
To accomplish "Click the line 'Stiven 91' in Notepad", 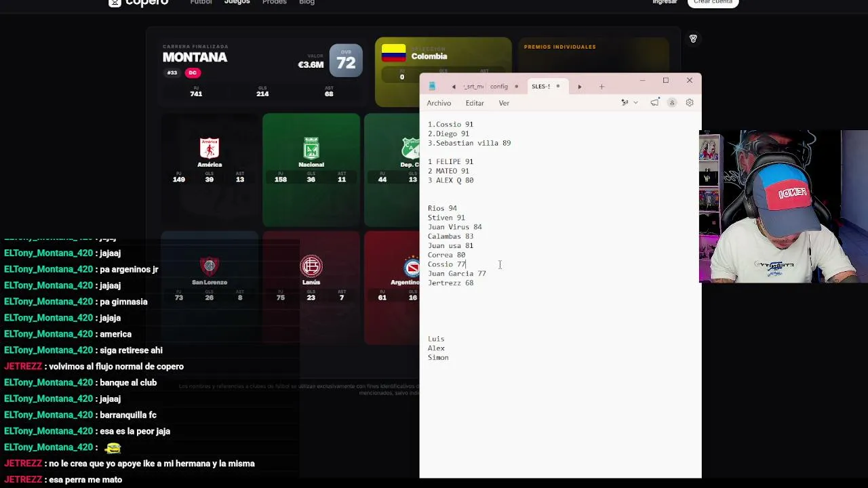I will [x=446, y=218].
